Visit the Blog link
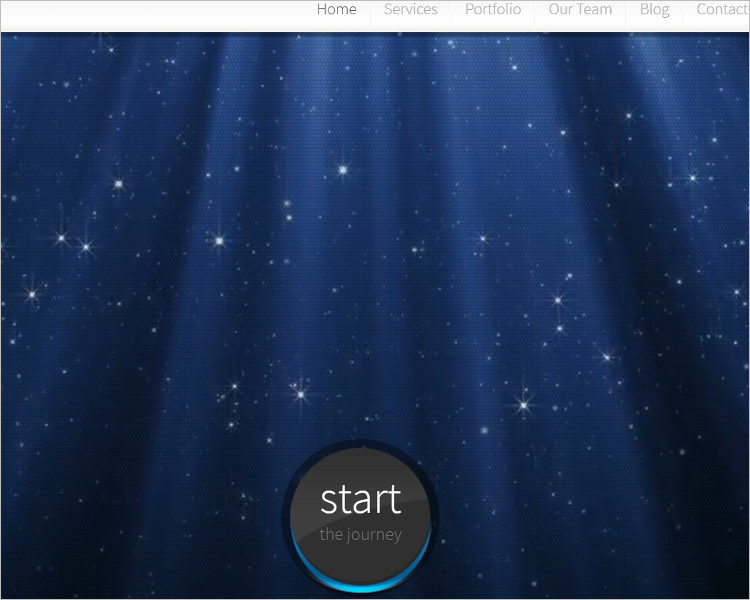This screenshot has height=600, width=750. click(x=654, y=10)
